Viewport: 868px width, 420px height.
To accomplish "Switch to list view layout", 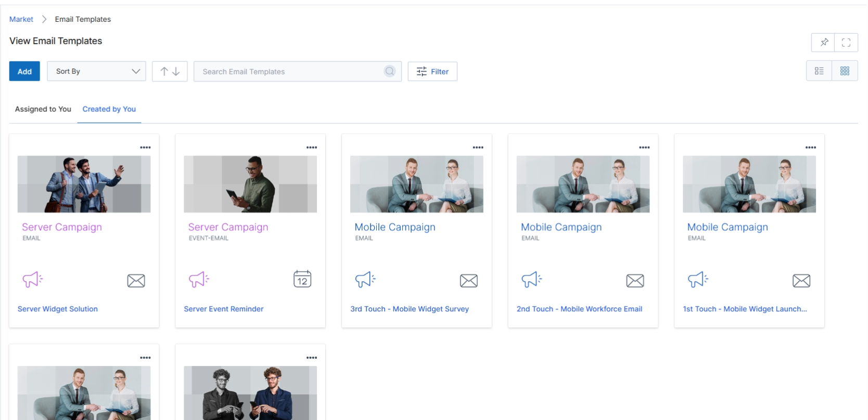I will pyautogui.click(x=819, y=71).
